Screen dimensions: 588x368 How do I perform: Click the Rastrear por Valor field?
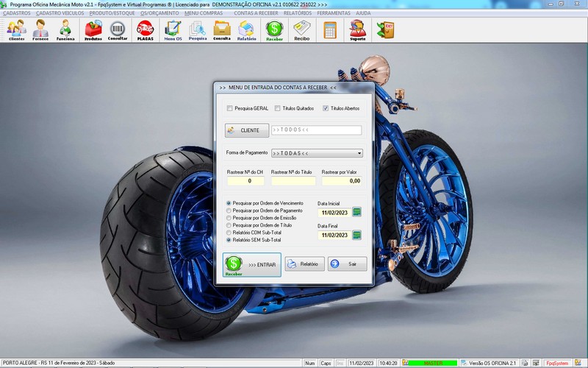(342, 181)
